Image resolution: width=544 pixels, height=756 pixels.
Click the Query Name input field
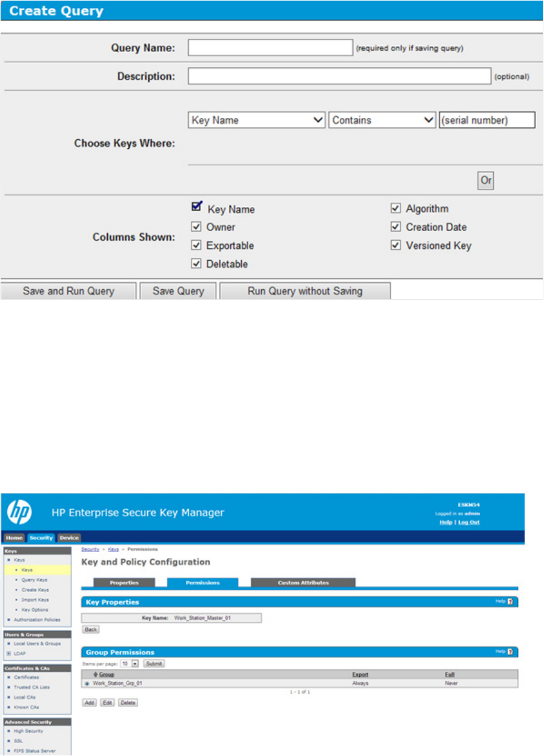(x=270, y=47)
